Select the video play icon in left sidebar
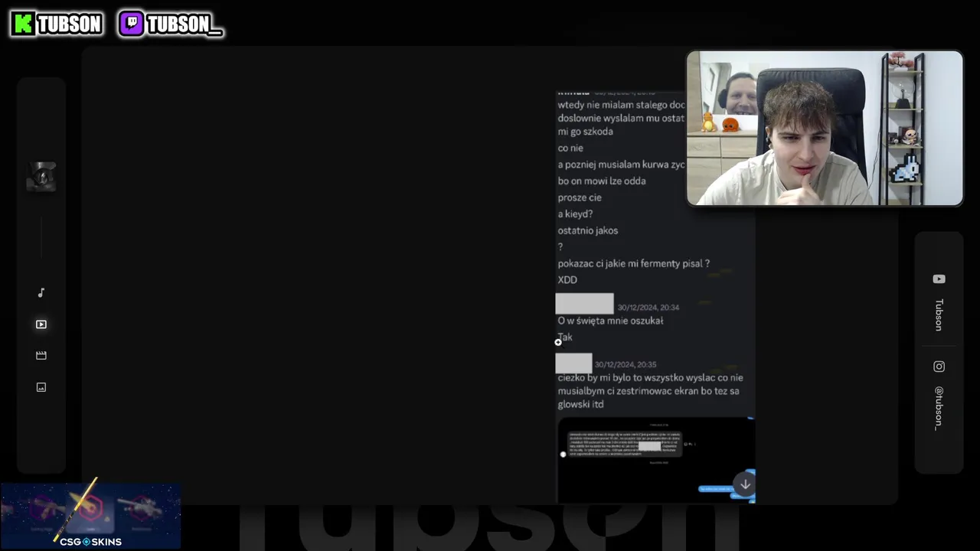The width and height of the screenshot is (980, 551). 41,324
